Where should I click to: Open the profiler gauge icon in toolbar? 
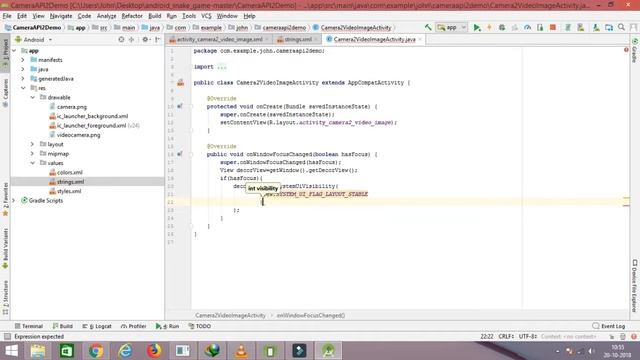pyautogui.click(x=527, y=27)
